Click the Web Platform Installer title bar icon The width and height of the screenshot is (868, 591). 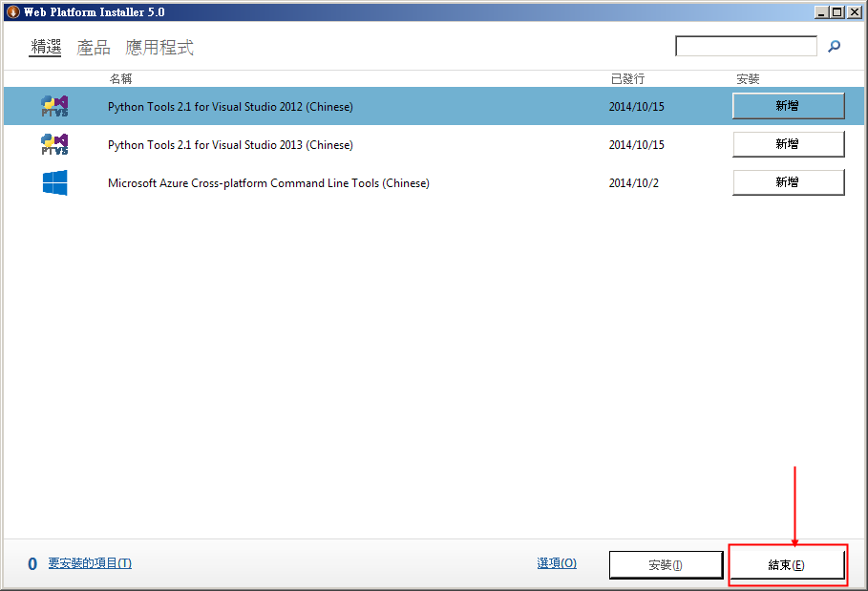pos(12,11)
